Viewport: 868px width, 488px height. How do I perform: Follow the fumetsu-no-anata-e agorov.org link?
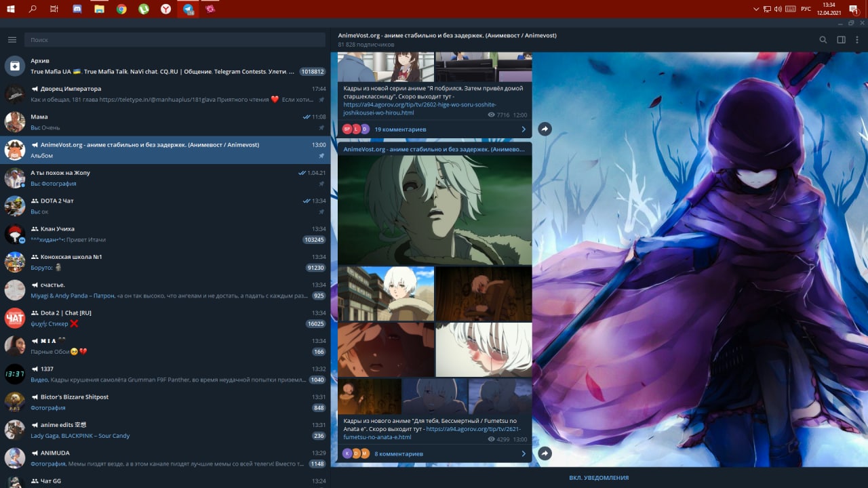tap(431, 433)
